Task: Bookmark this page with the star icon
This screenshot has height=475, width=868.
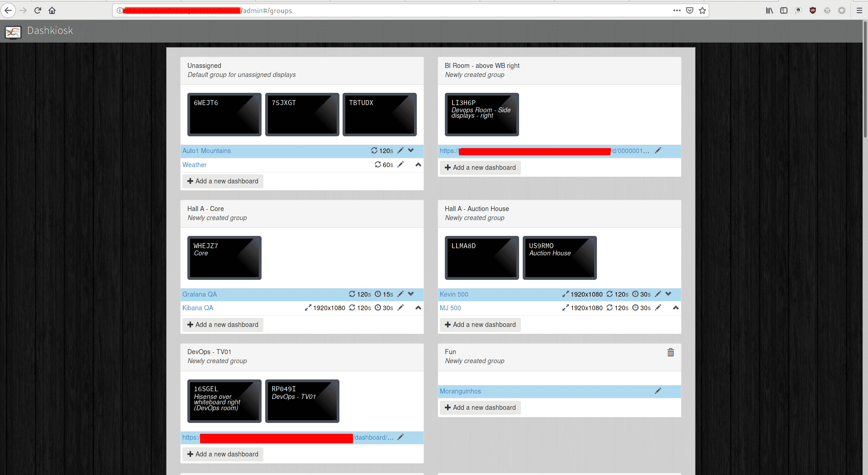Action: pyautogui.click(x=702, y=10)
